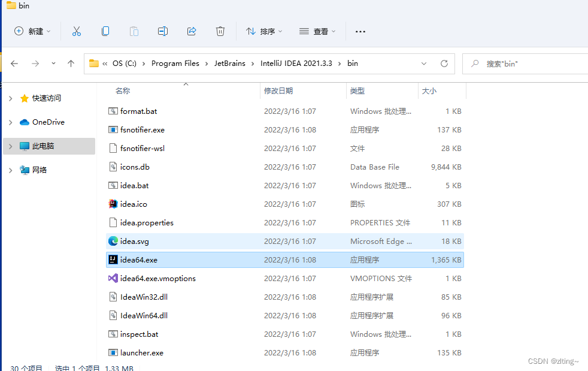Select the idea.svg Edge icon
Image resolution: width=588 pixels, height=371 pixels.
[113, 241]
